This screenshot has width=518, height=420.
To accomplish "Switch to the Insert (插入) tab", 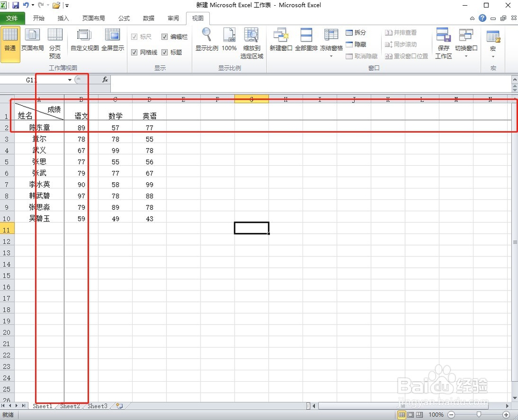I will click(63, 18).
